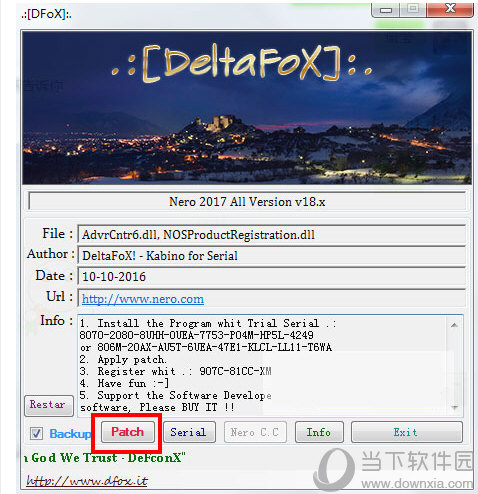Click alternate serial line 806M-20AX
This screenshot has width=478, height=494.
[206, 347]
